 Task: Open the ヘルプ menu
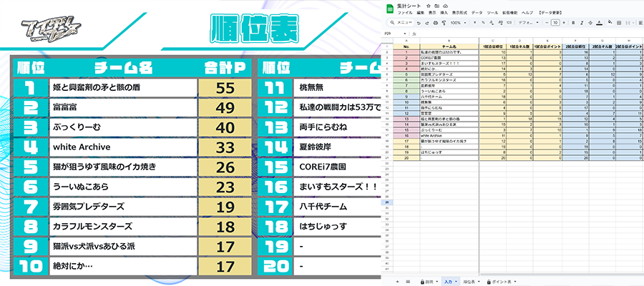(527, 13)
